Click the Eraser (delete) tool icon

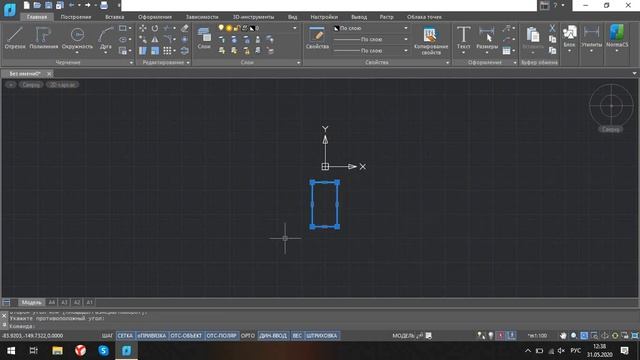click(184, 28)
